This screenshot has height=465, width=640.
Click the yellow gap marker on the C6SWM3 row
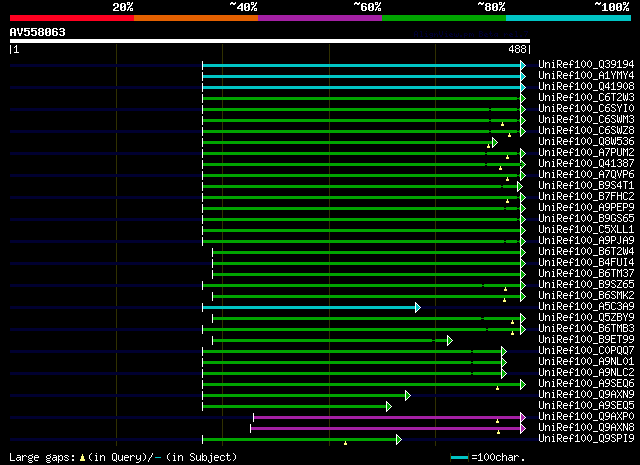click(x=502, y=124)
